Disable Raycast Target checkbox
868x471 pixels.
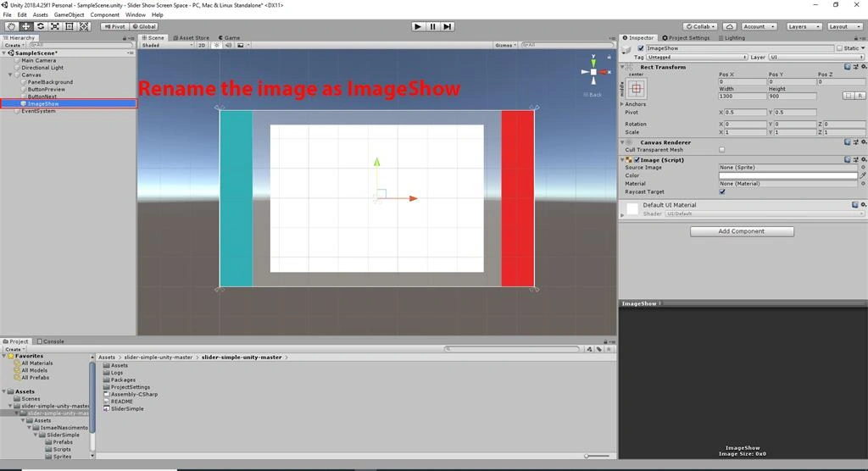(x=722, y=192)
